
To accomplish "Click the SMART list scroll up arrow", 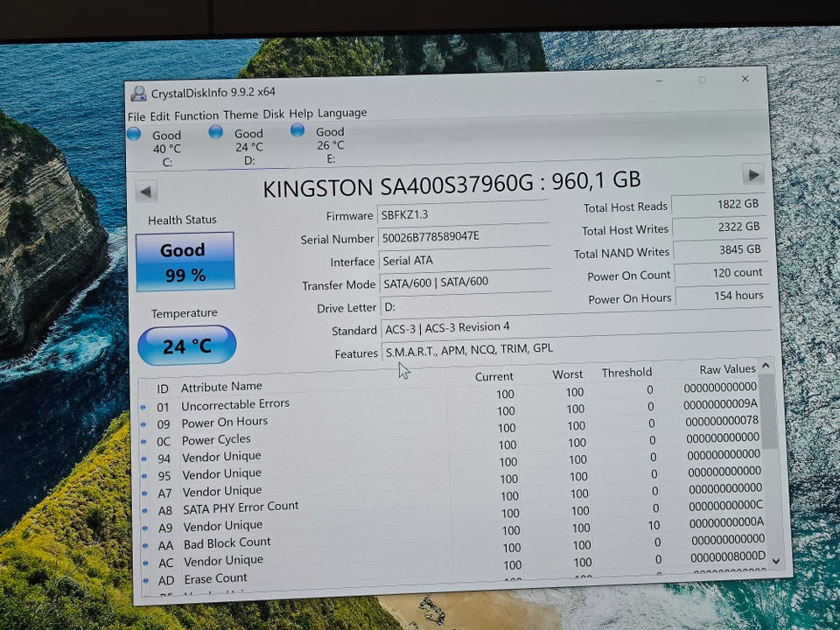I will click(x=766, y=366).
